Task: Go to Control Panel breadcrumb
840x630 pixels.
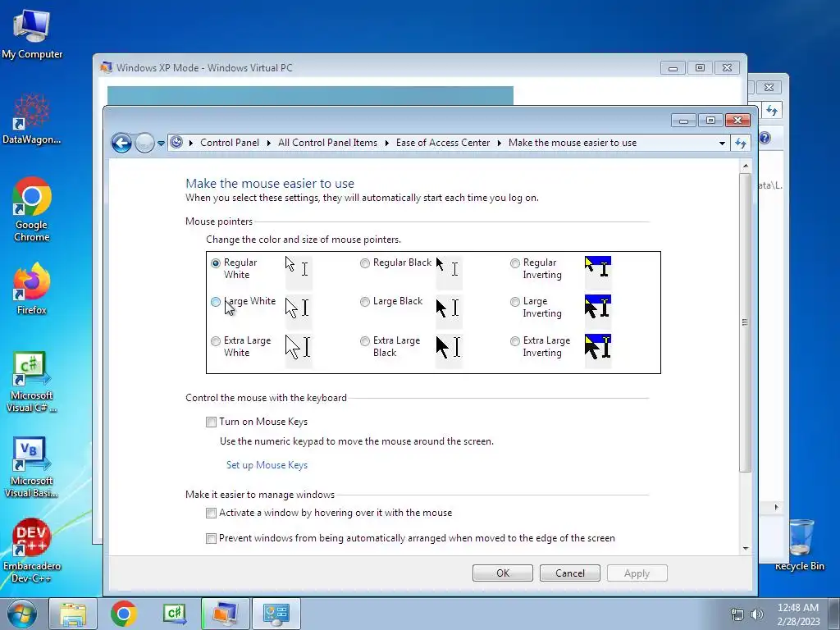Action: pyautogui.click(x=230, y=143)
